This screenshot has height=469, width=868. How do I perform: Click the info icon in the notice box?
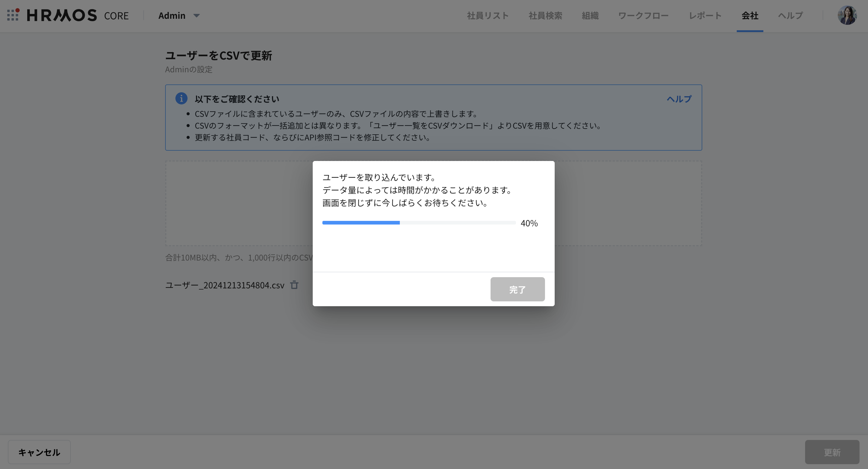(182, 98)
